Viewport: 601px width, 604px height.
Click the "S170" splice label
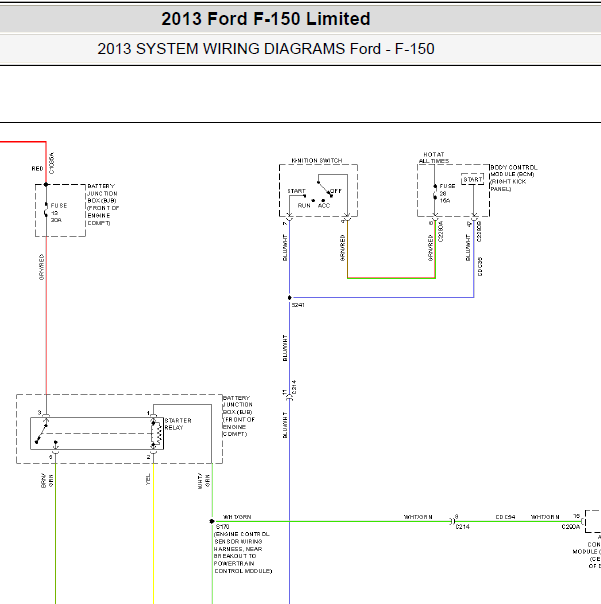tap(223, 527)
